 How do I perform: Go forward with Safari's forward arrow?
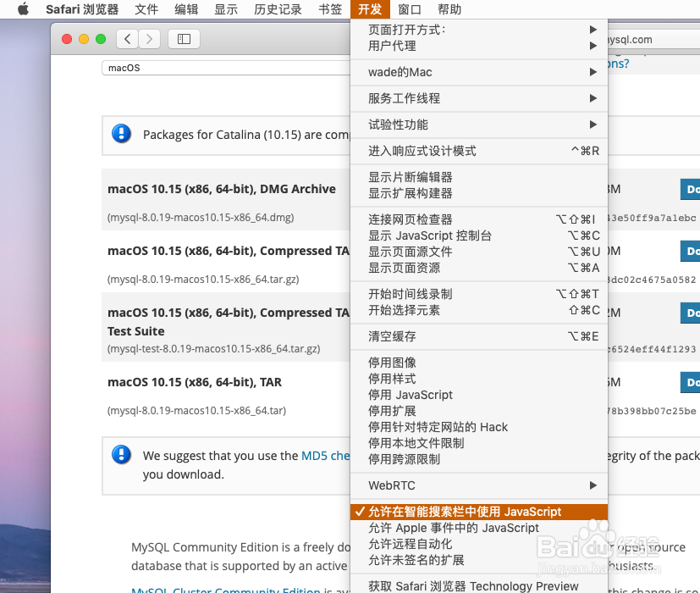[149, 39]
